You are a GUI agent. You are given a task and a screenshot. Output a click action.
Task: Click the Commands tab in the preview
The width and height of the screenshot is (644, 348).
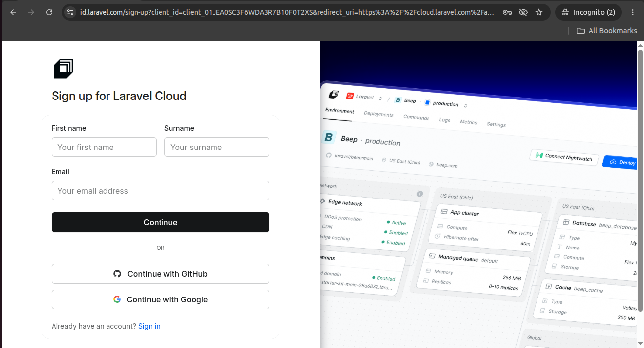[416, 118]
